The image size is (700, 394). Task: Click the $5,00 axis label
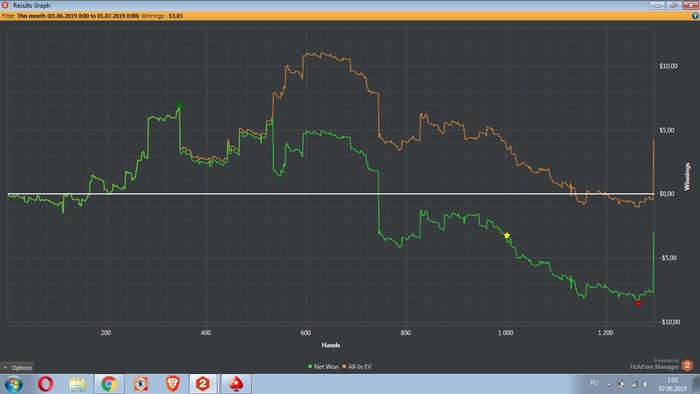click(667, 130)
